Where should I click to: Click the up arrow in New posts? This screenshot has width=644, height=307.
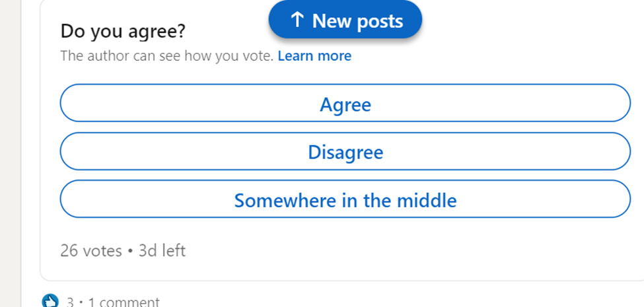coord(297,20)
